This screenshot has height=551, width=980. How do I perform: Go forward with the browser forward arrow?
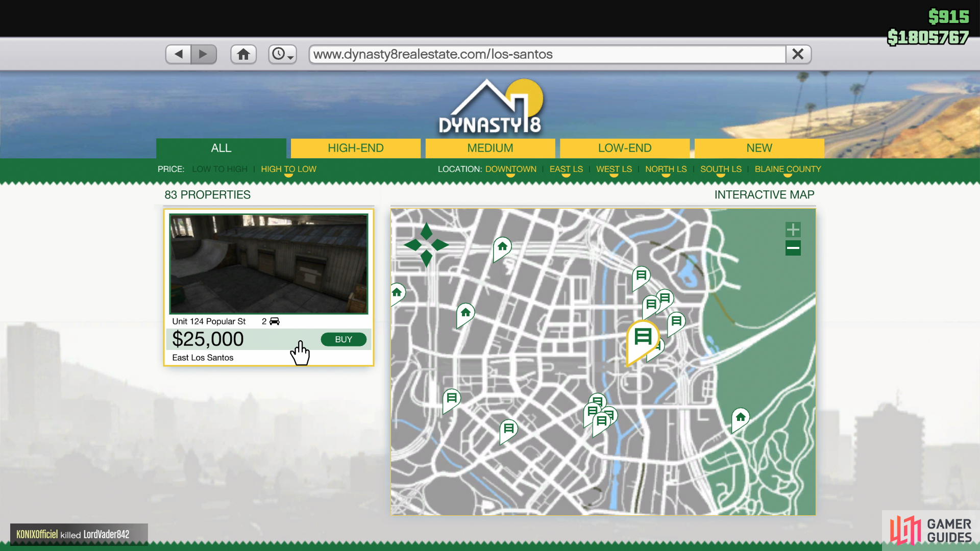204,54
